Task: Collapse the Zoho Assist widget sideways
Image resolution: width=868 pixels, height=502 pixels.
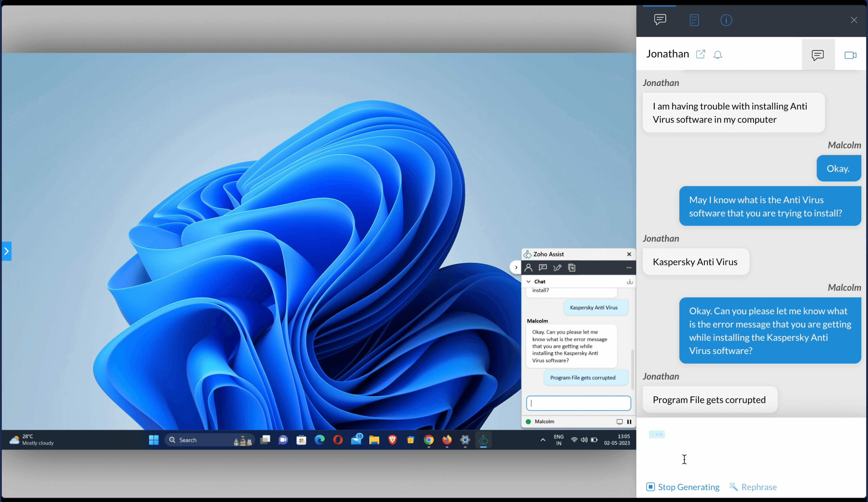Action: coord(516,267)
